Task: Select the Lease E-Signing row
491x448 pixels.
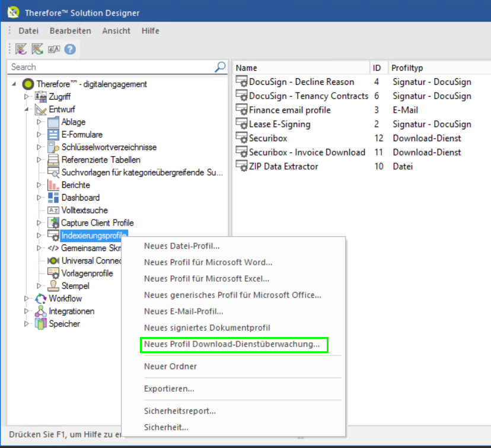Action: [362, 124]
